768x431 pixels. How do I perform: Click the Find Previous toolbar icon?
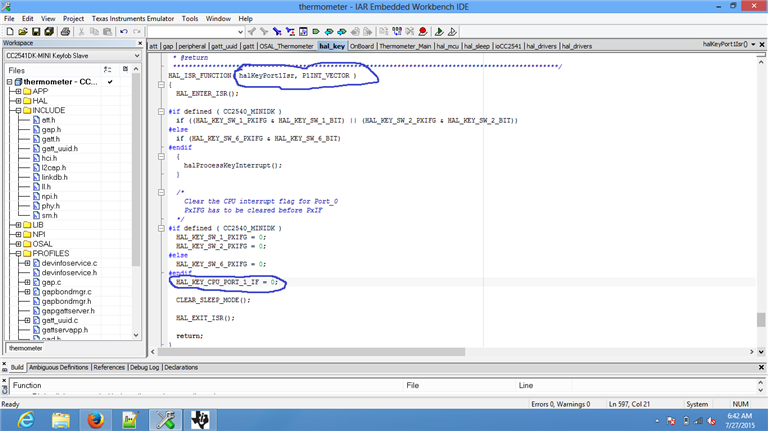[x=252, y=32]
